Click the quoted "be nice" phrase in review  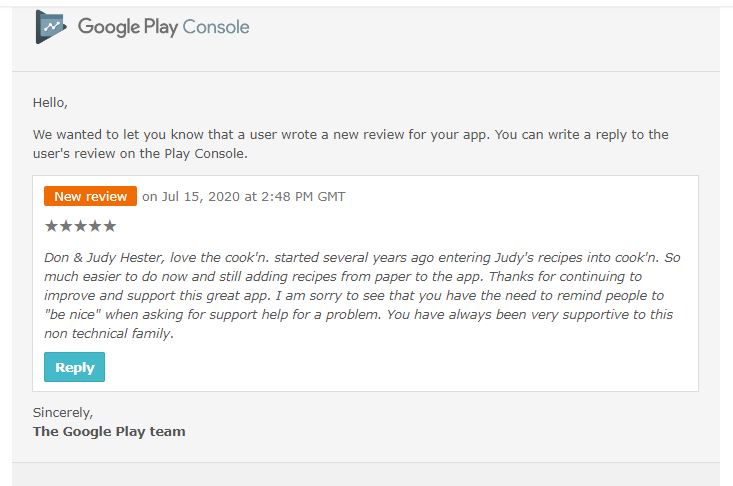pos(72,314)
